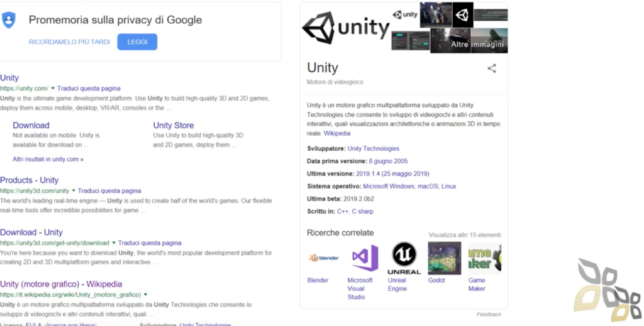Click the C++ language link
Screen dimensions: 644x326
(x=343, y=212)
